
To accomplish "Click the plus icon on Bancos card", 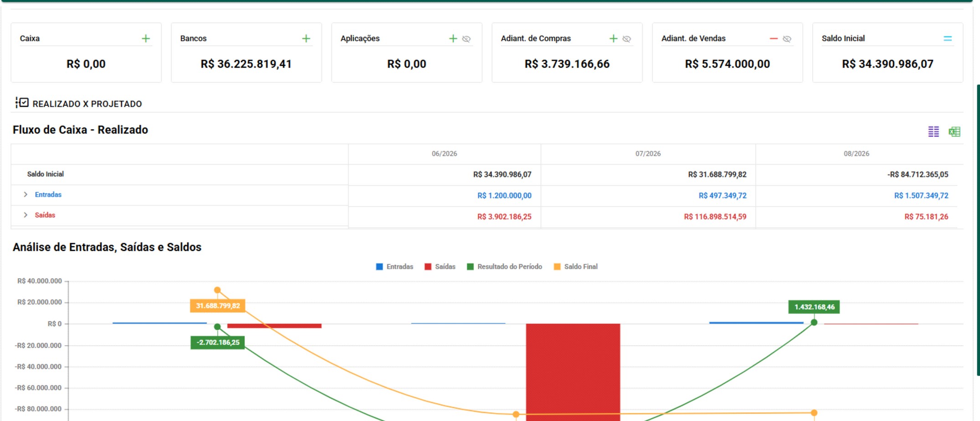I will [x=306, y=39].
